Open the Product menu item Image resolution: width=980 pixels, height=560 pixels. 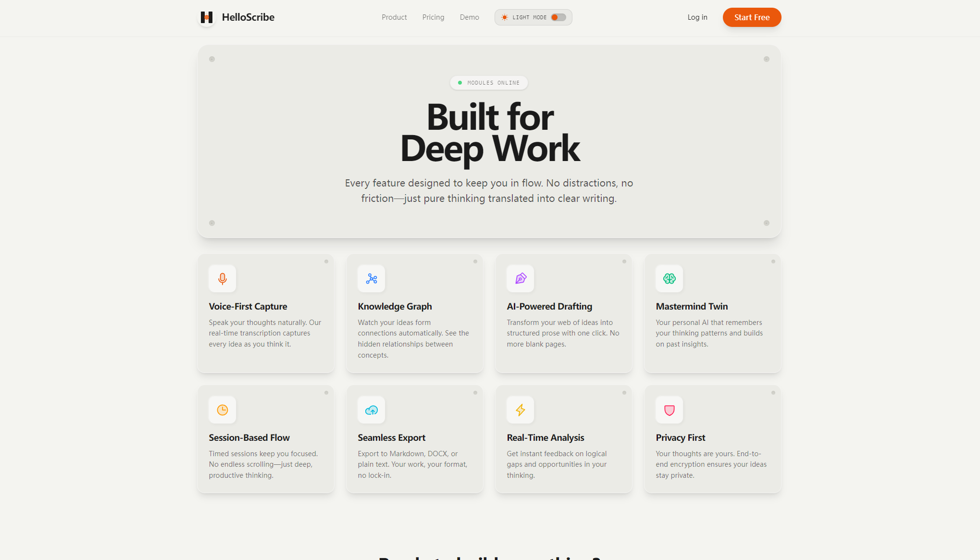click(394, 17)
